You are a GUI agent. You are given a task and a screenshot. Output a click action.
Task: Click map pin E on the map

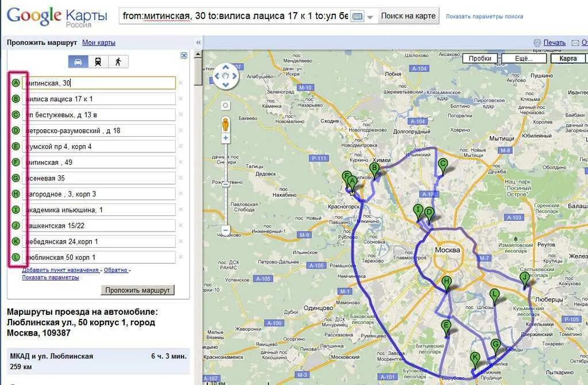click(x=446, y=327)
